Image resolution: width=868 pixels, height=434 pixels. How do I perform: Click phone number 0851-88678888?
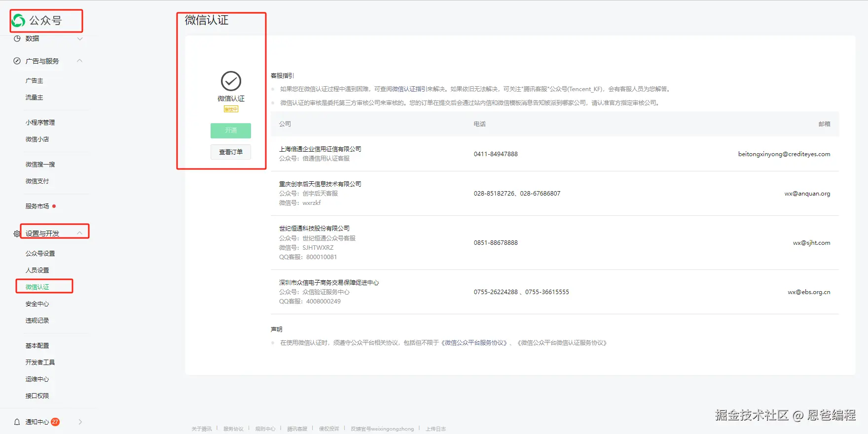pyautogui.click(x=496, y=243)
